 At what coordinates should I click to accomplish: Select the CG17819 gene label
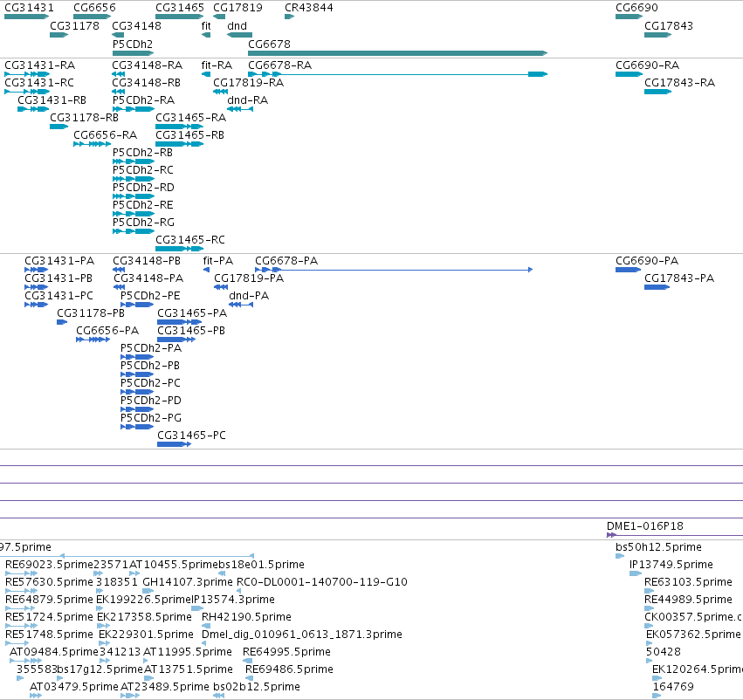(237, 8)
